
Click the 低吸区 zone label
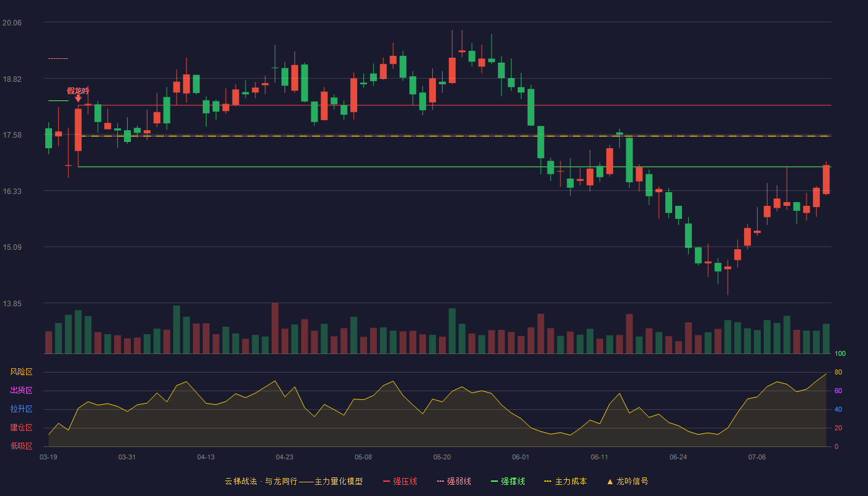21,446
